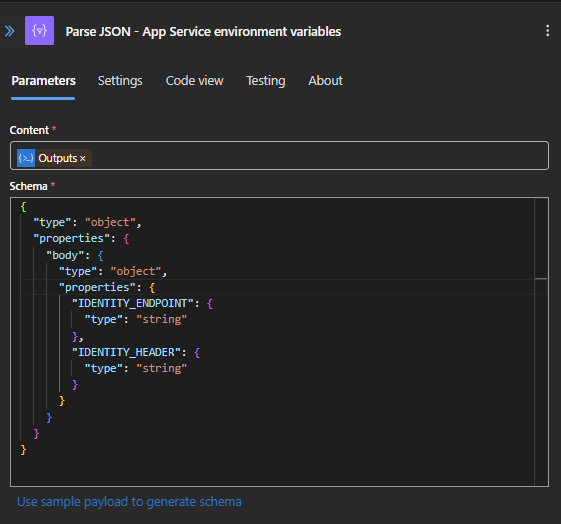561x524 pixels.
Task: Click the closing brace with comma after IDENTITY_ENDPOINT
Action: [x=78, y=336]
